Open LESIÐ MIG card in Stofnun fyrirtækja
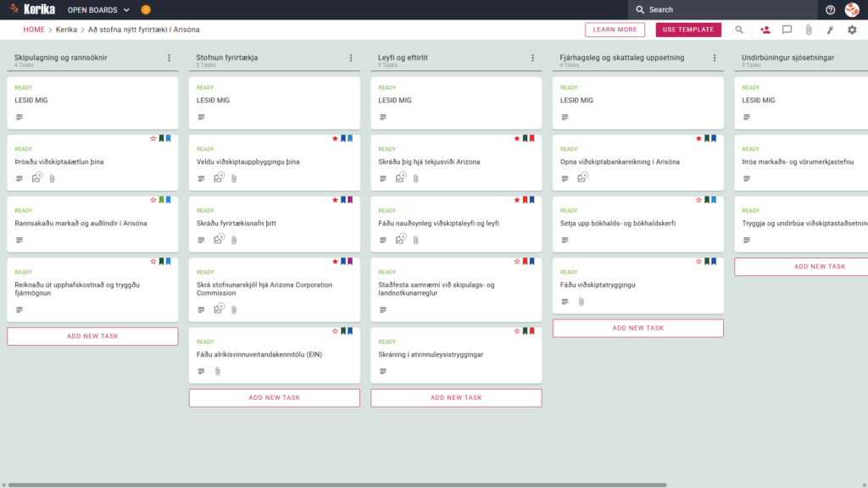This screenshot has width=868, height=488. click(275, 103)
